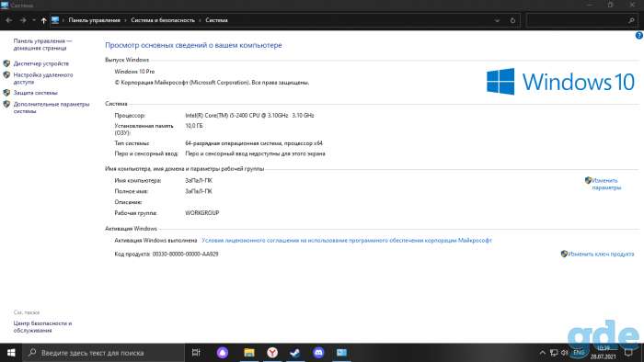
Task: Go up one level with up arrow
Action: (43, 20)
